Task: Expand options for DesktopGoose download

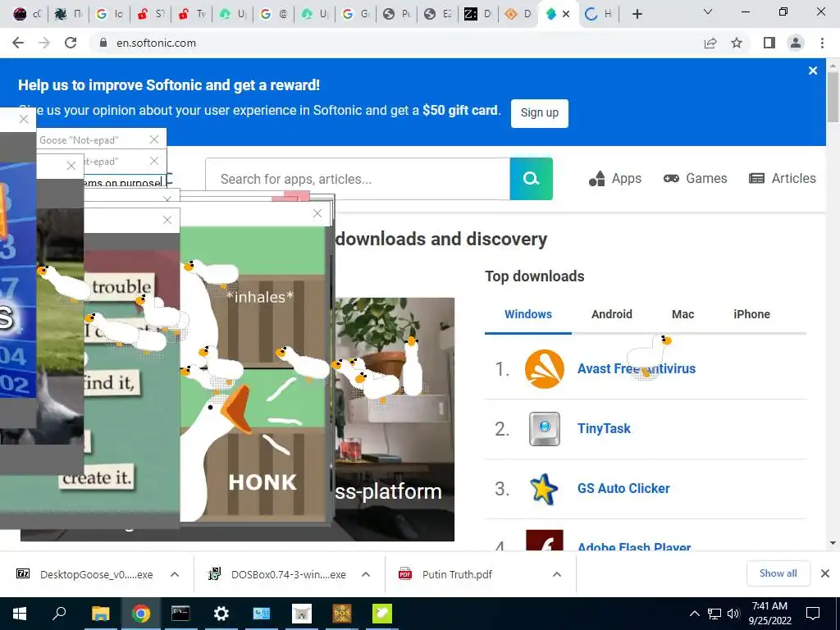Action: click(175, 574)
